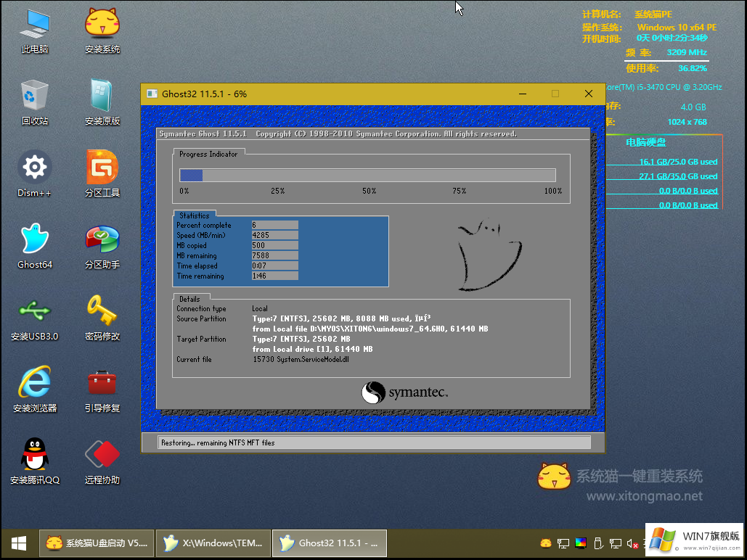Open the Ghost64 desktop icon
747x560 pixels.
tap(35, 246)
